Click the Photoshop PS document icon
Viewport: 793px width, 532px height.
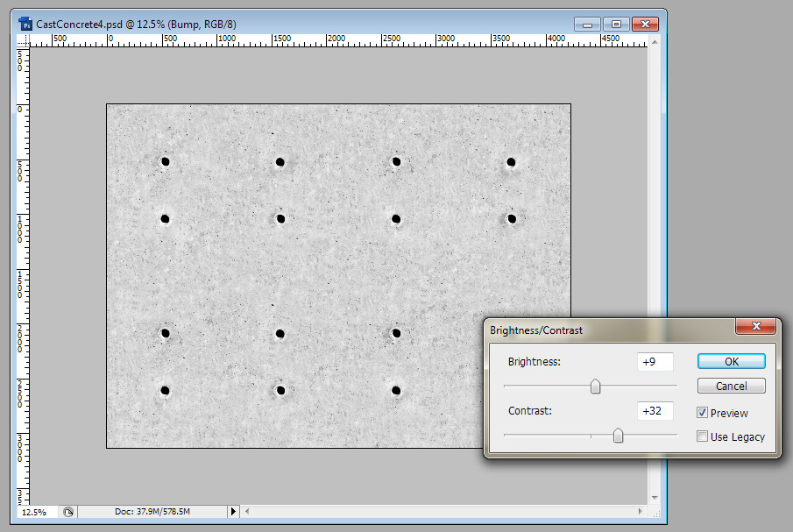[26, 25]
